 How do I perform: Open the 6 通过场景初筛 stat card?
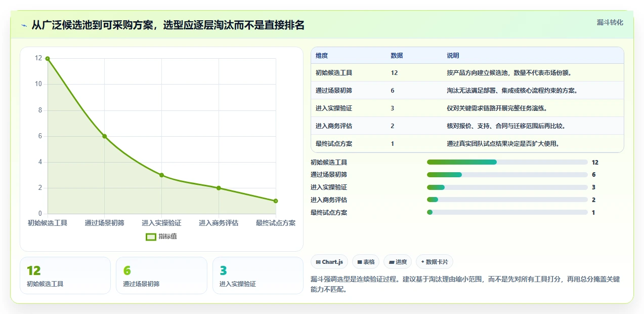pyautogui.click(x=162, y=276)
